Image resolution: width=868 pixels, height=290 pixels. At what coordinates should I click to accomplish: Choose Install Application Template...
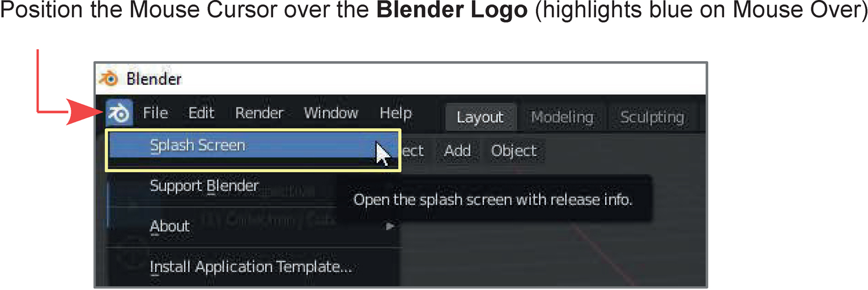250,267
